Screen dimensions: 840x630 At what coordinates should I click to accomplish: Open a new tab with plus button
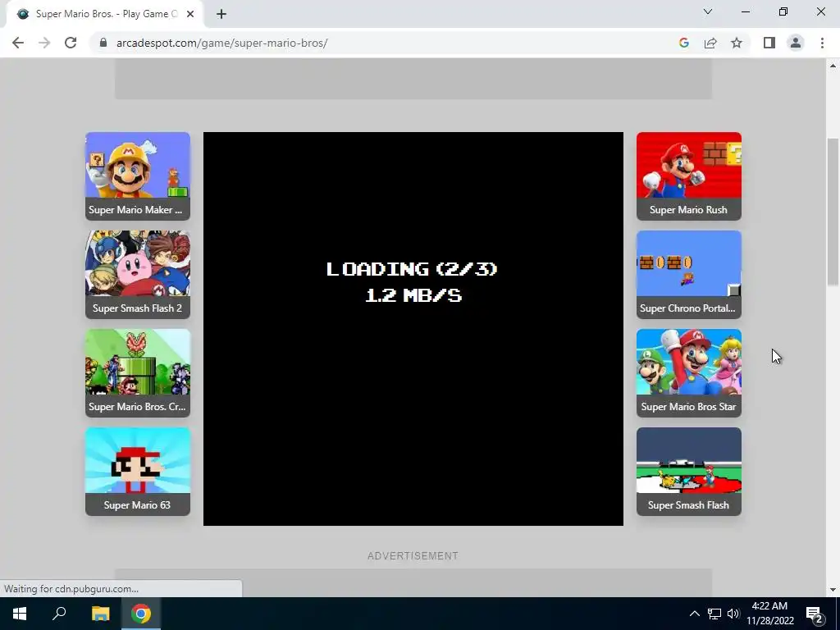(x=221, y=14)
